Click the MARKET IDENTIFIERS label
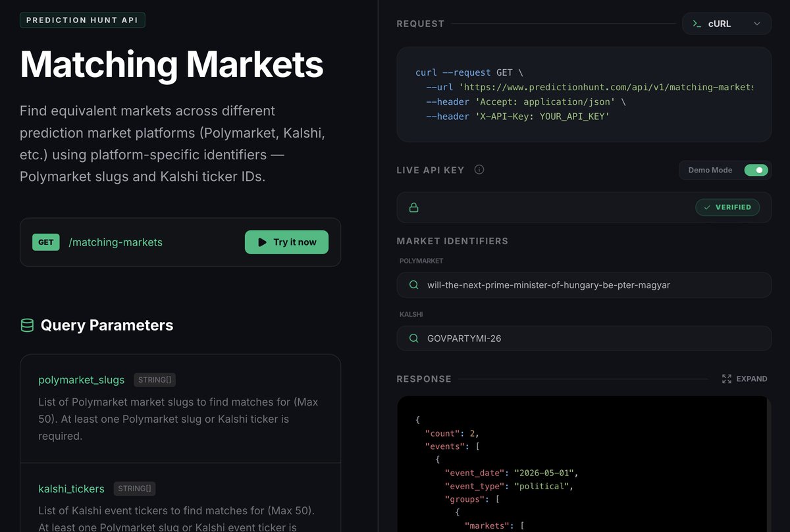 pyautogui.click(x=452, y=241)
